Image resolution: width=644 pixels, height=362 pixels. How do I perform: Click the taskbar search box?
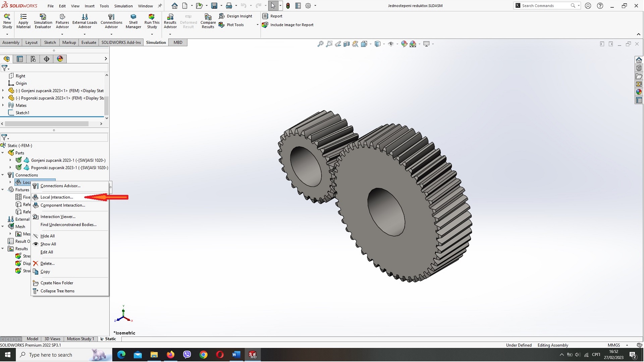(64, 355)
